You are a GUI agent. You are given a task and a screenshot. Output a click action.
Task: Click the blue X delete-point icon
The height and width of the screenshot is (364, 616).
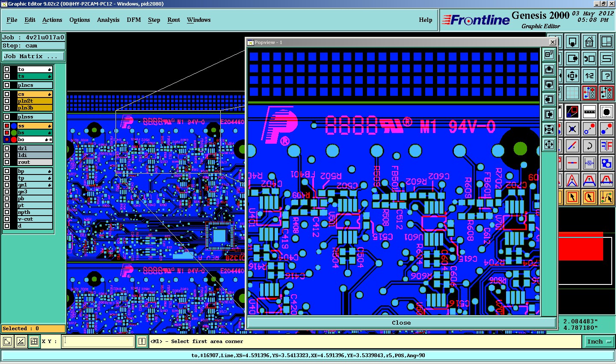[572, 128]
